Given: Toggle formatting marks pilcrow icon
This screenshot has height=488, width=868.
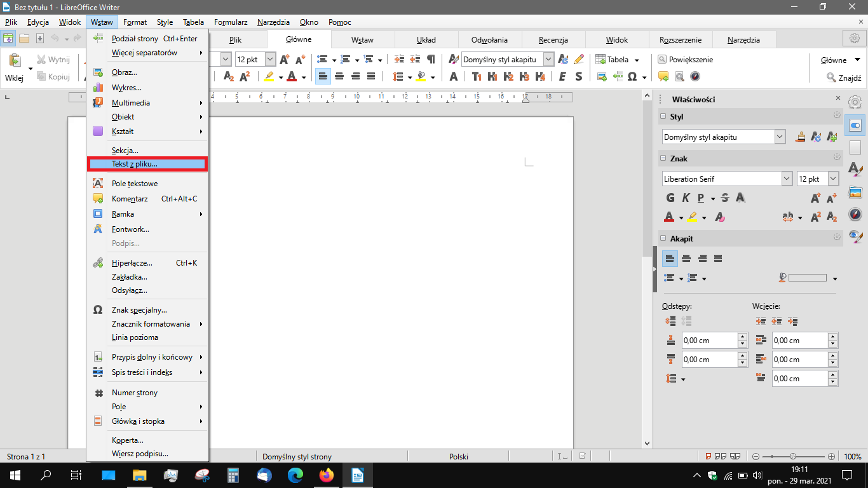Looking at the screenshot, I should (431, 59).
